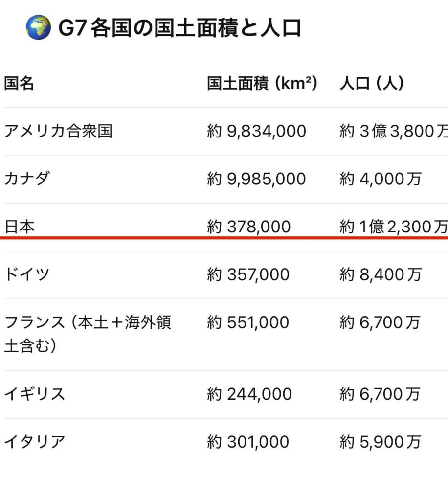The image size is (448, 501).
Task: Select the フランス (本土＋海外領土含む) cell
Action: pos(88,334)
